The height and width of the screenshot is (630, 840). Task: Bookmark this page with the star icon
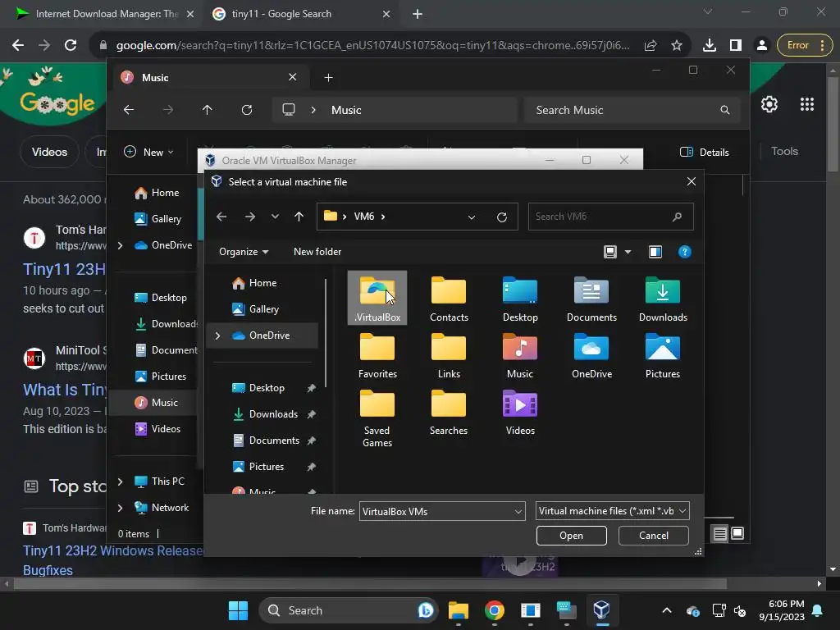(x=677, y=45)
